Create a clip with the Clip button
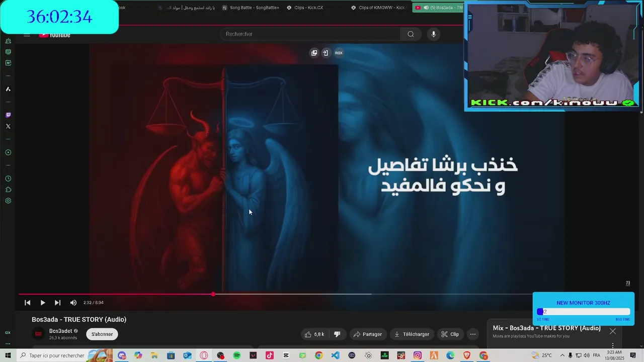This screenshot has height=362, width=644. pyautogui.click(x=450, y=334)
